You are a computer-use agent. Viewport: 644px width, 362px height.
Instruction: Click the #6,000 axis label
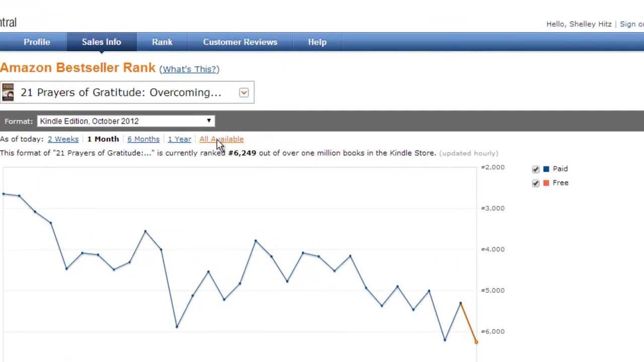coord(493,331)
